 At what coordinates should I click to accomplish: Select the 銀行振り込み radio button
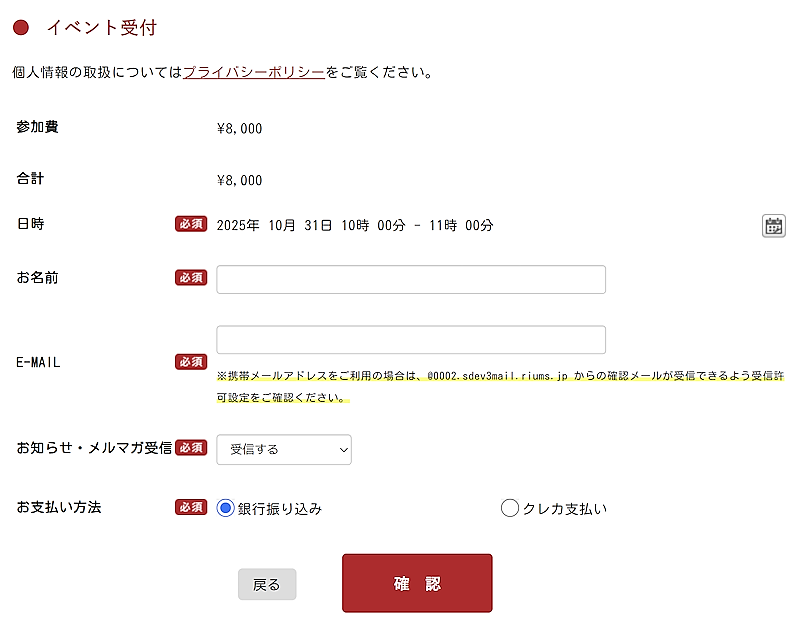click(x=226, y=508)
